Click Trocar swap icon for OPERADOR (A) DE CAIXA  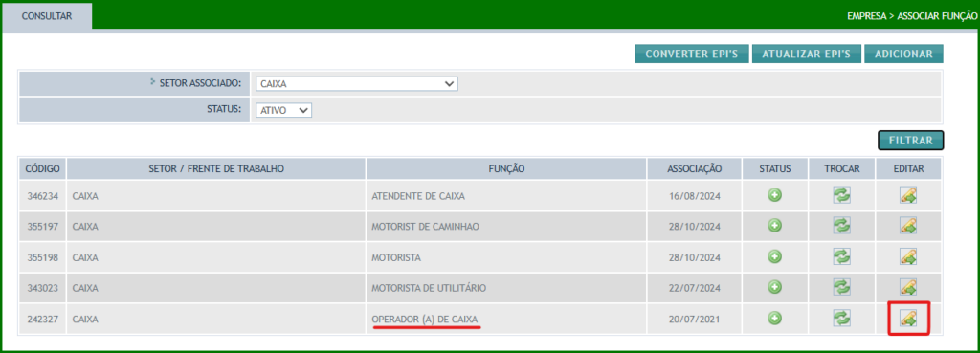pos(842,318)
